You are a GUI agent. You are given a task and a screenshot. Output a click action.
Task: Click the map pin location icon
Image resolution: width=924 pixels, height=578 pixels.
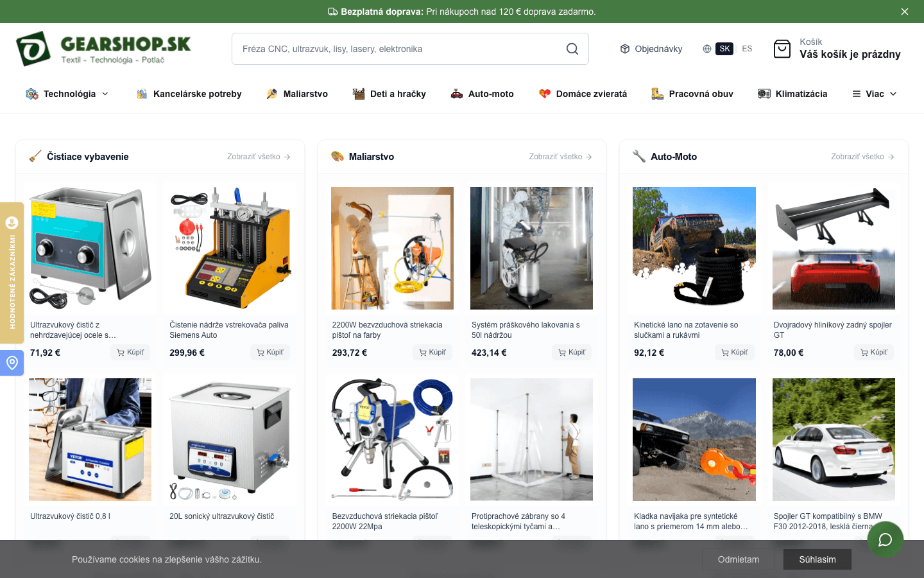[x=12, y=363]
